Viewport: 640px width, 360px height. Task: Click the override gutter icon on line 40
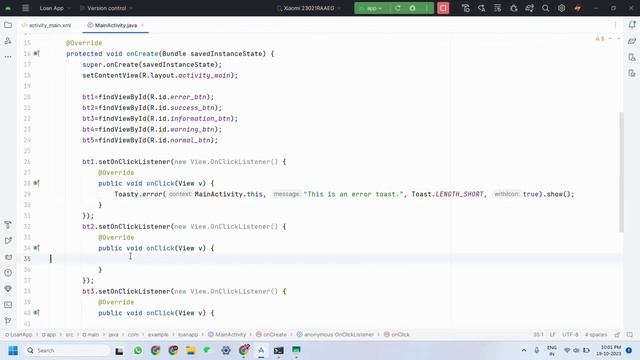coord(37,313)
